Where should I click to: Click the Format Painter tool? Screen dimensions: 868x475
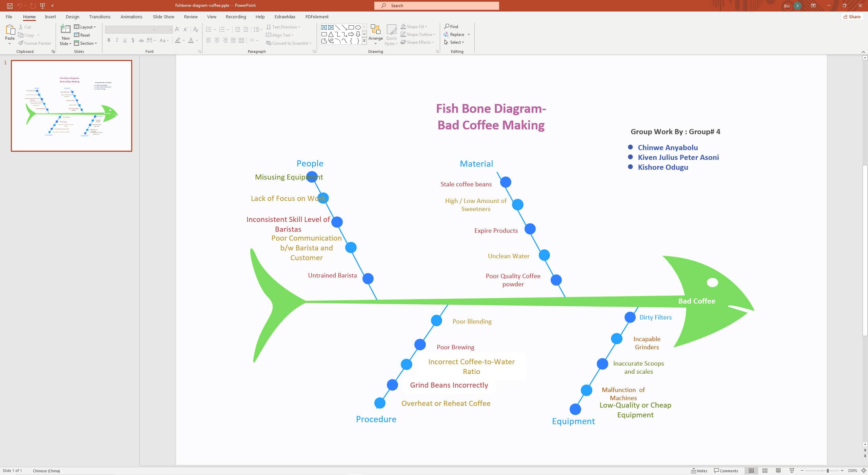[x=35, y=43]
